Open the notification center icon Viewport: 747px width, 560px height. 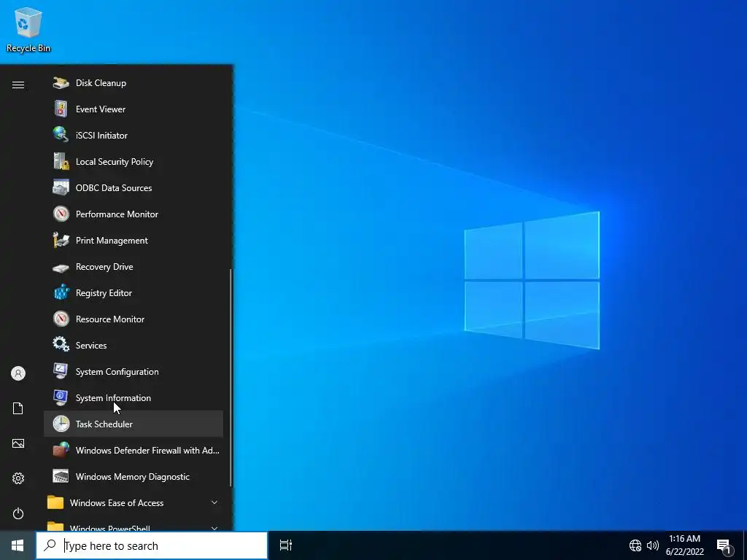point(724,546)
